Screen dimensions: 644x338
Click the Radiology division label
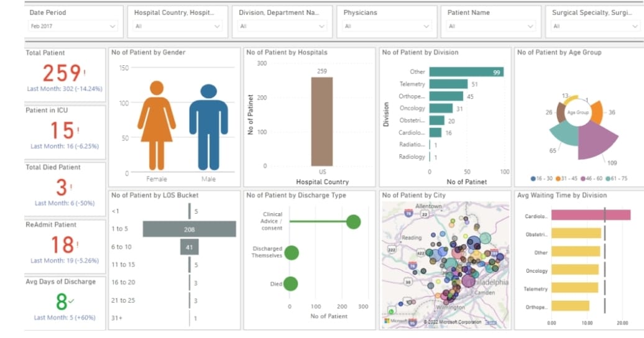pyautogui.click(x=412, y=157)
